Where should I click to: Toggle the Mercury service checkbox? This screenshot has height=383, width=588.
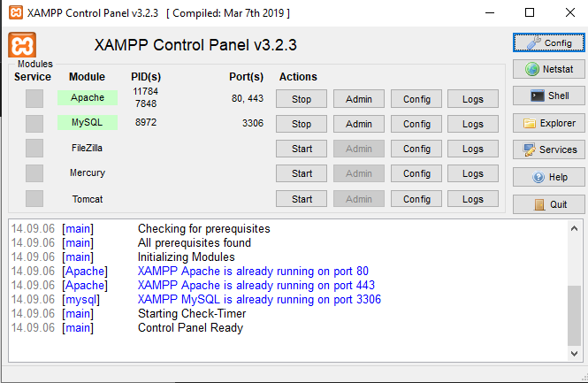pos(34,173)
